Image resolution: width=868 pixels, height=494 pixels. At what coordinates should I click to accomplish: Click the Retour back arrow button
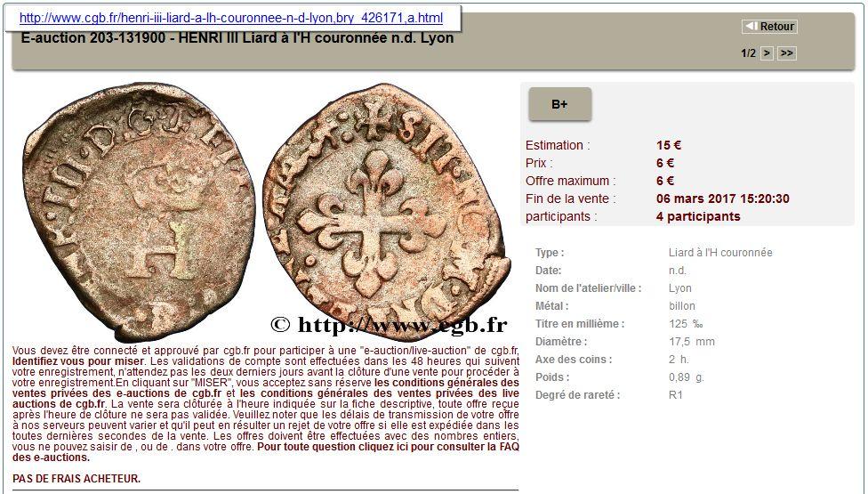point(769,27)
